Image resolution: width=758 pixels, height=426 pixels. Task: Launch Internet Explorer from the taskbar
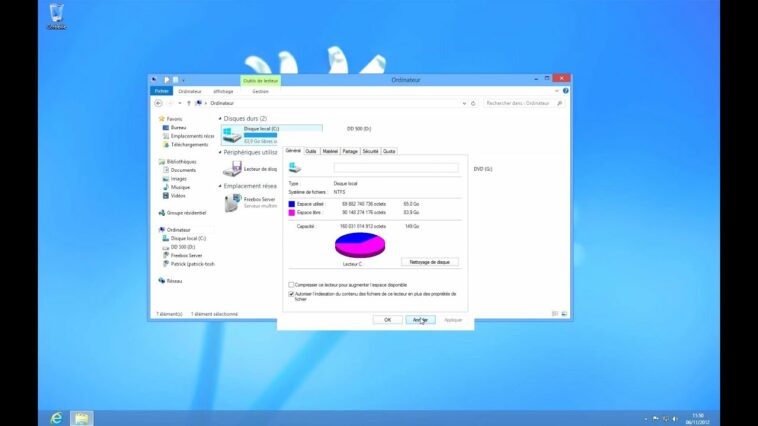click(x=56, y=416)
